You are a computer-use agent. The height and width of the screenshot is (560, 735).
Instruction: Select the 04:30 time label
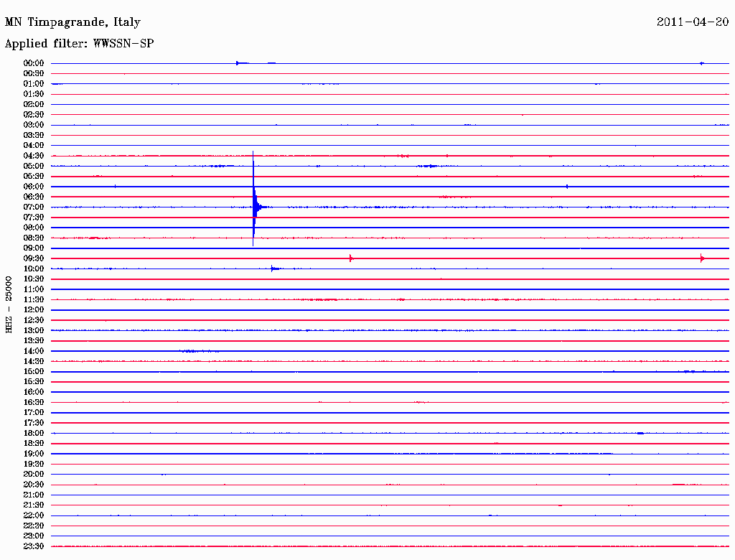pyautogui.click(x=34, y=156)
